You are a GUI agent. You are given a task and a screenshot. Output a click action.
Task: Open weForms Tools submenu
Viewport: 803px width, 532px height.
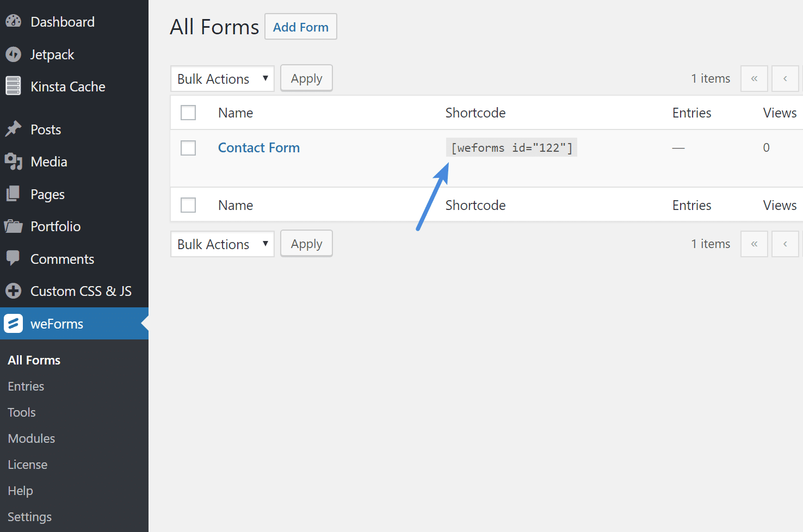[x=22, y=412]
